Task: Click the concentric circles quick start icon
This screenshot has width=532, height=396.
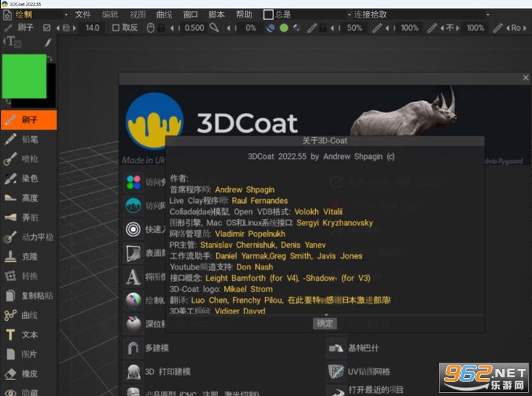Action: pyautogui.click(x=134, y=230)
